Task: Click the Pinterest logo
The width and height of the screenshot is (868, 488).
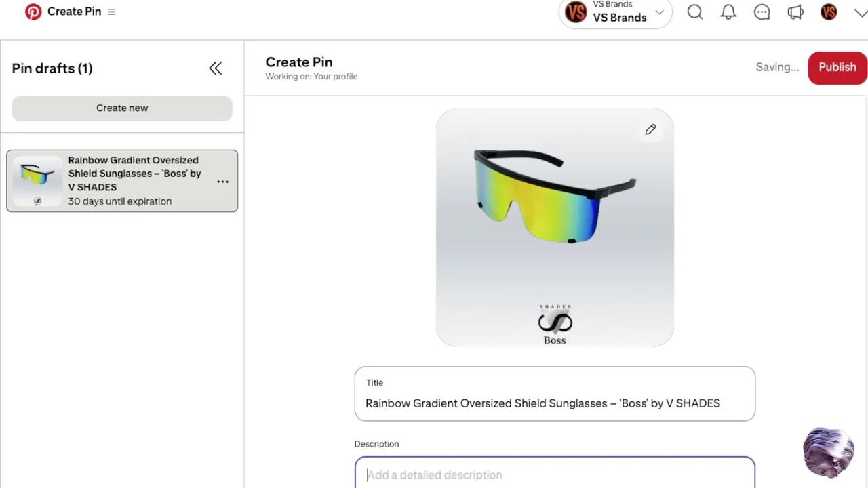Action: [x=33, y=12]
